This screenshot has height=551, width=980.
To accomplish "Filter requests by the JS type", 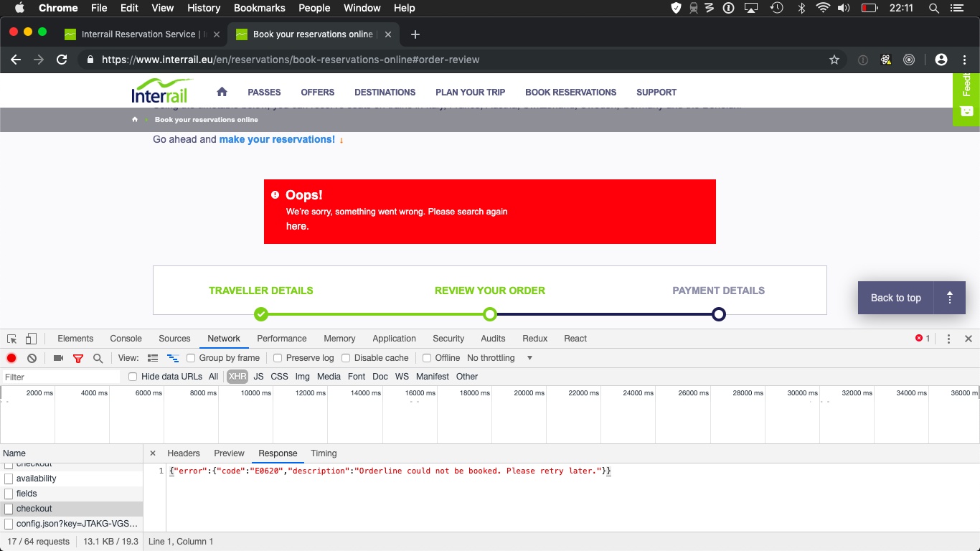I will click(x=258, y=377).
